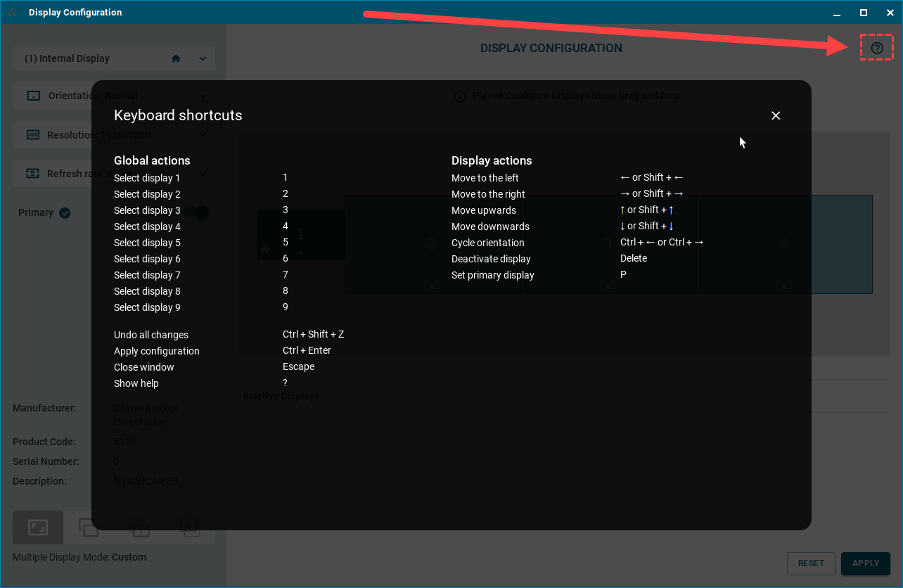Select the fourth display mode icon
Viewport: 903px width, 588px height.
pos(189,528)
